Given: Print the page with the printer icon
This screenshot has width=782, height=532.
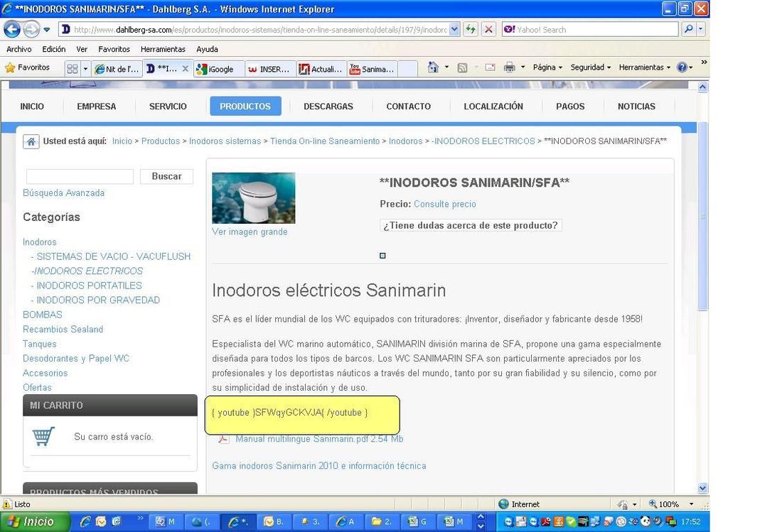Looking at the screenshot, I should point(509,67).
